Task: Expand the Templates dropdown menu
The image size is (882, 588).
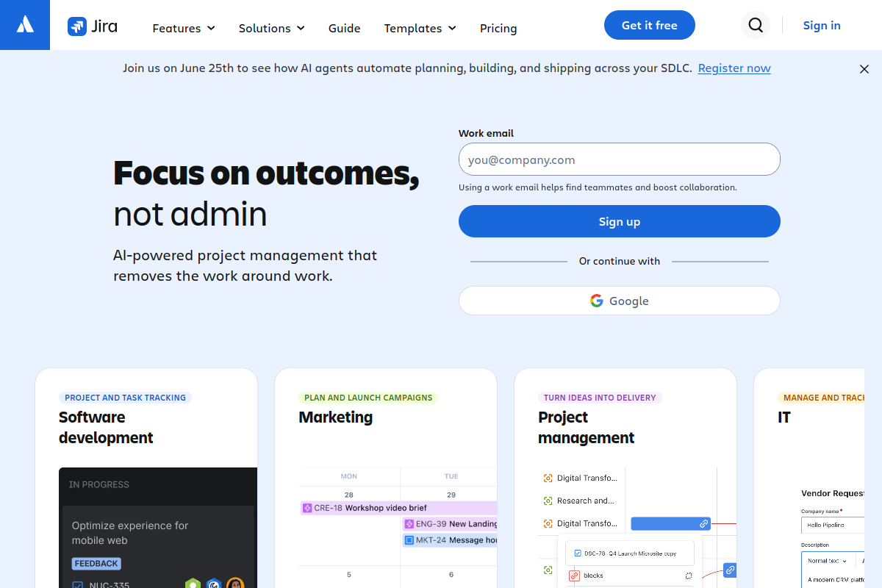Action: pos(420,28)
